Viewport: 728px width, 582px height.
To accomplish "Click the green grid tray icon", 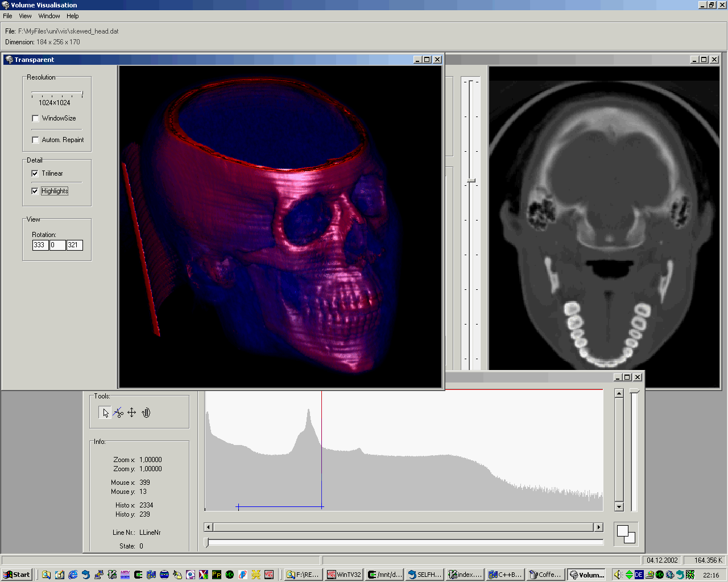I will (x=690, y=575).
